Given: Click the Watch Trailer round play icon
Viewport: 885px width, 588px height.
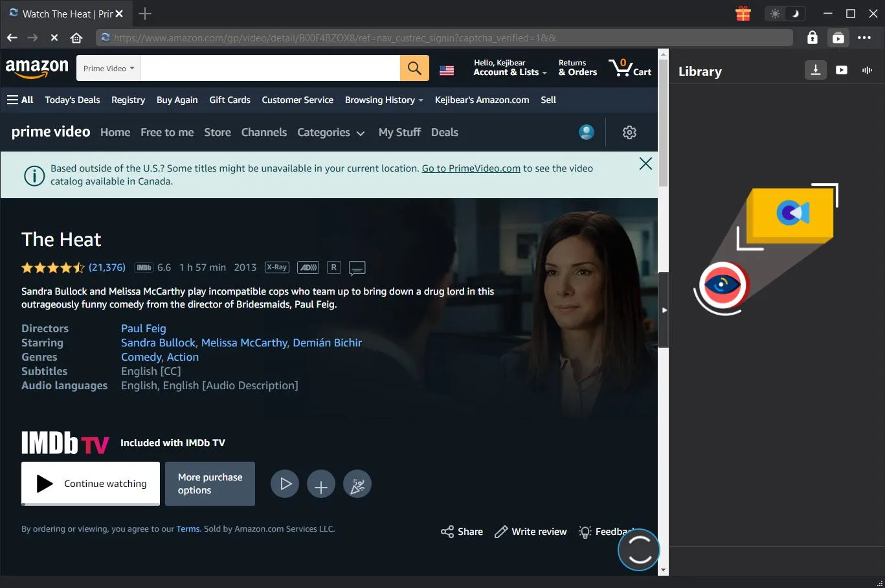Looking at the screenshot, I should click(x=285, y=484).
